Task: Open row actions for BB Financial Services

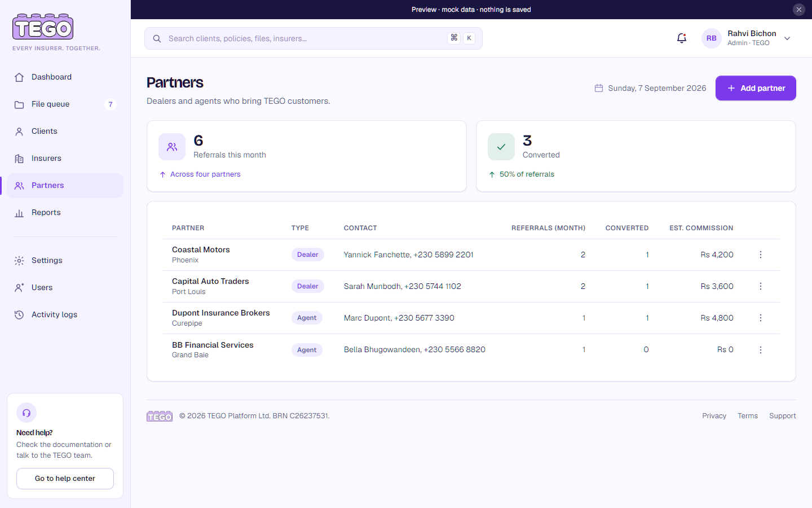Action: pyautogui.click(x=761, y=350)
